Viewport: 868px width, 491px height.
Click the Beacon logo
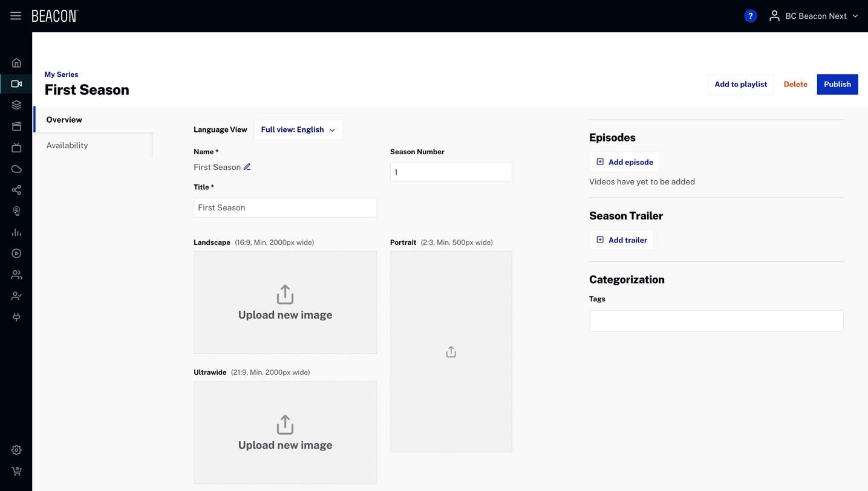tap(55, 16)
